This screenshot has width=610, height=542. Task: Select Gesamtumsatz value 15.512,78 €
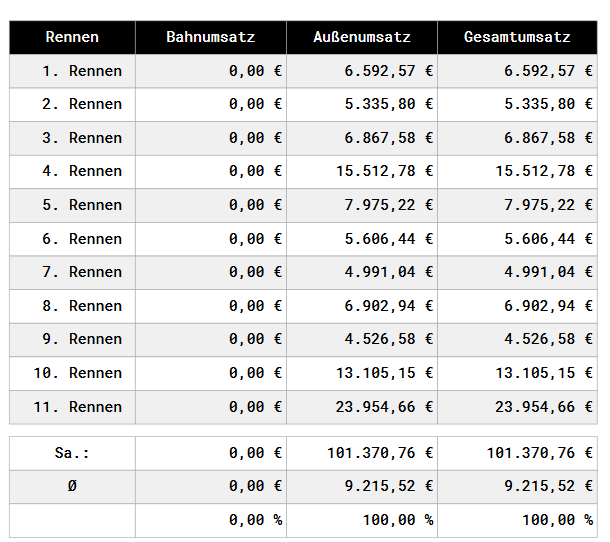pos(544,171)
